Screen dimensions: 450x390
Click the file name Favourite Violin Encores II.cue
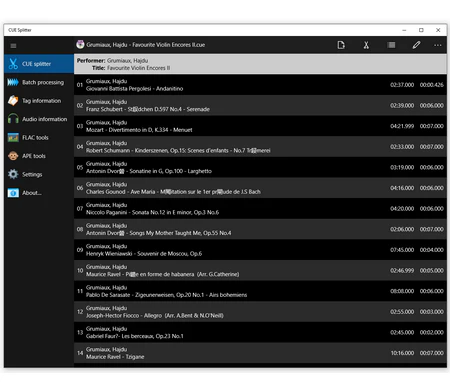pos(146,45)
